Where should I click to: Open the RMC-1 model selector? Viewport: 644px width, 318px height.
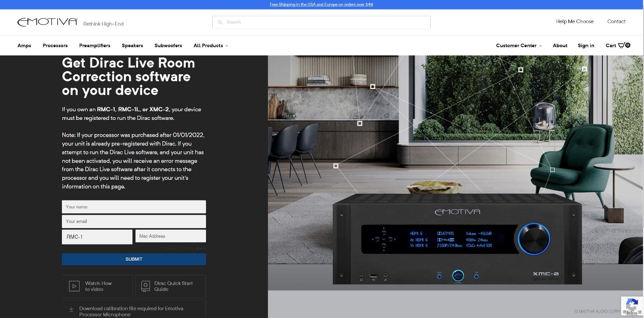point(97,237)
